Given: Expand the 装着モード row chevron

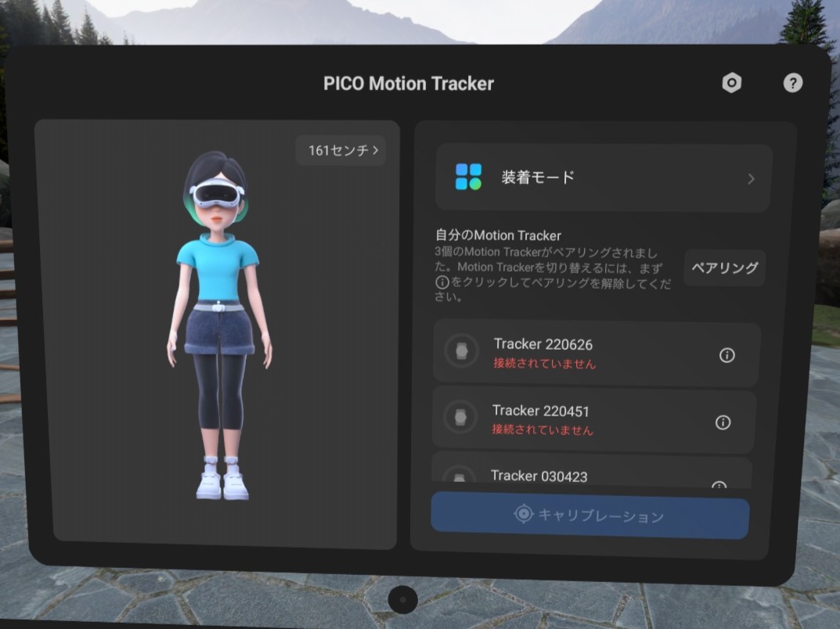Looking at the screenshot, I should [x=751, y=178].
